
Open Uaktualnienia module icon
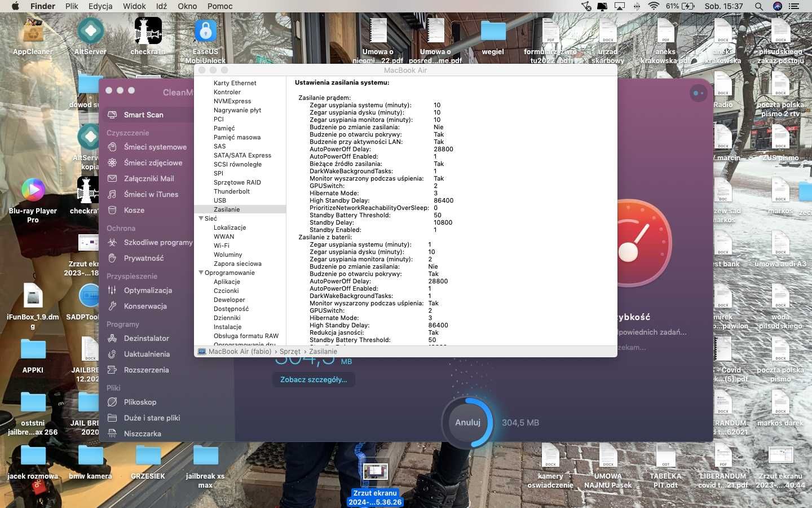click(x=112, y=354)
